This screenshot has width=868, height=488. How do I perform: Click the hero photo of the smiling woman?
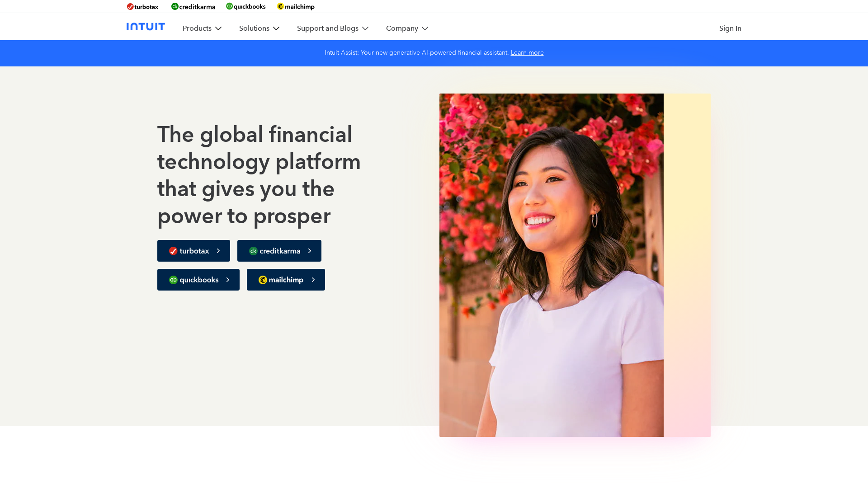tap(552, 265)
